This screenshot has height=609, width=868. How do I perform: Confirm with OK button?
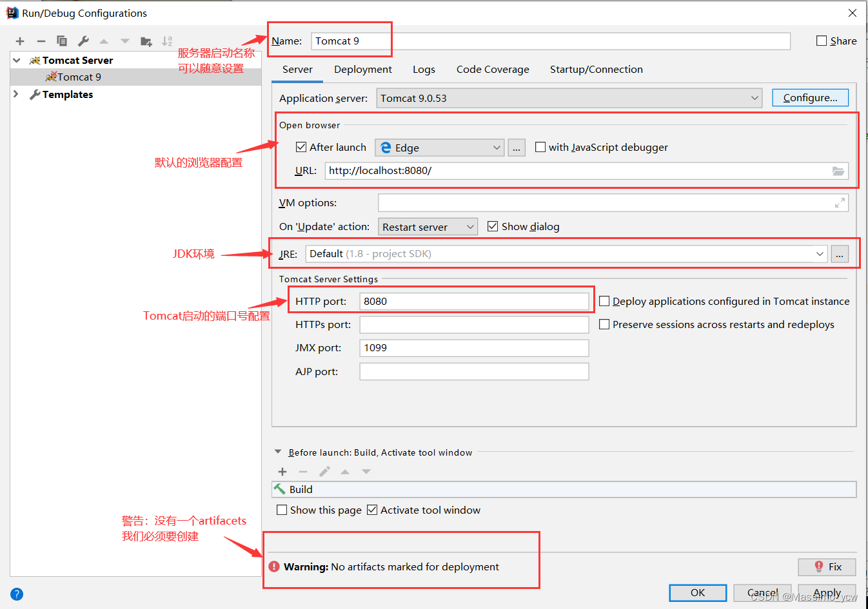pyautogui.click(x=698, y=593)
